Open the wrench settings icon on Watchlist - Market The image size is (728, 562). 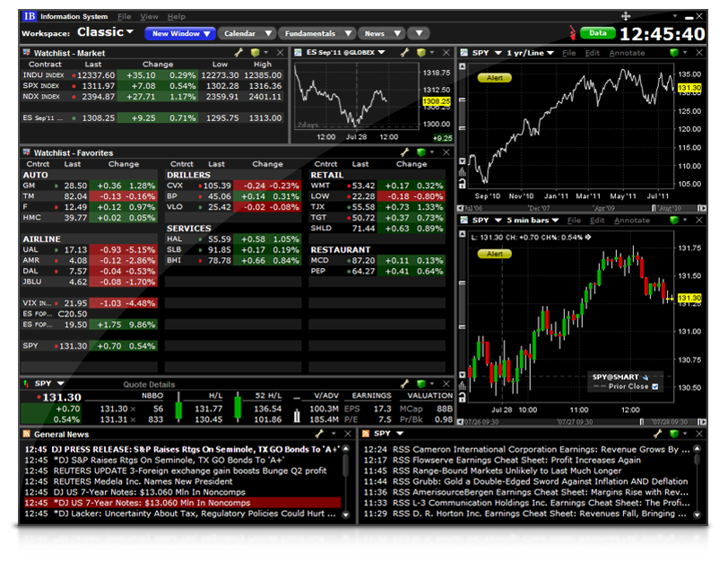coord(238,52)
